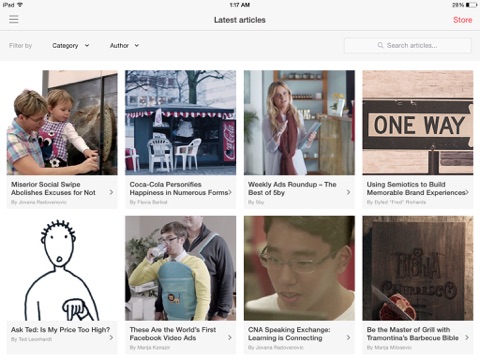
Task: Click the Filter by label
Action: pyautogui.click(x=20, y=46)
